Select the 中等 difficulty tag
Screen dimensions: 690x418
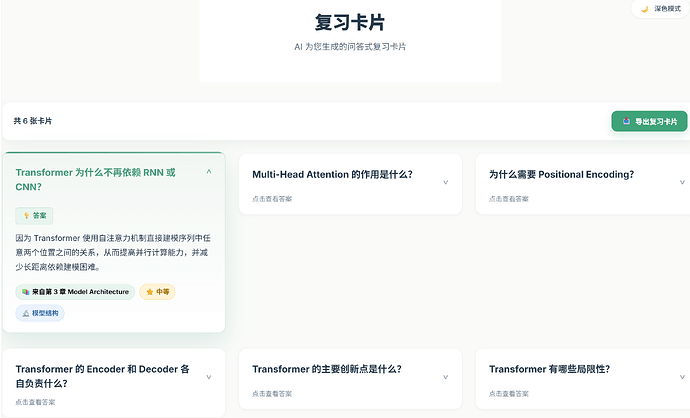[x=157, y=292]
